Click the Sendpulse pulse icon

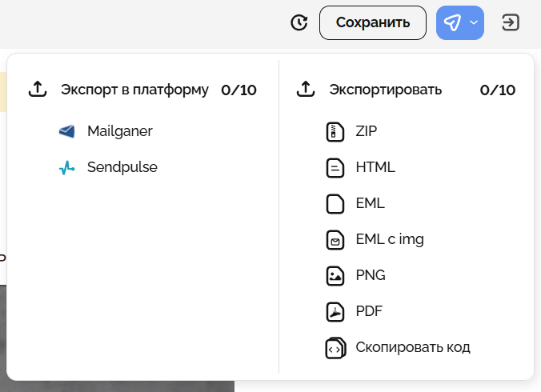point(67,167)
